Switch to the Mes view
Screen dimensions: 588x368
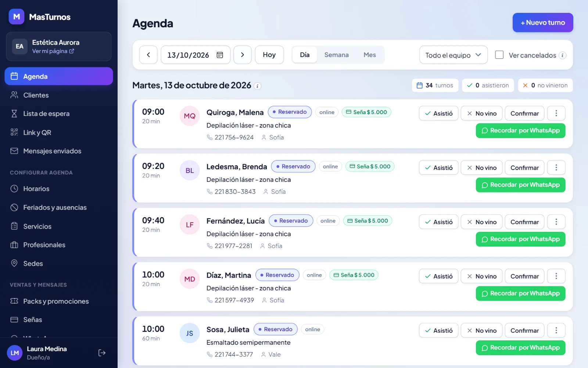(x=370, y=55)
